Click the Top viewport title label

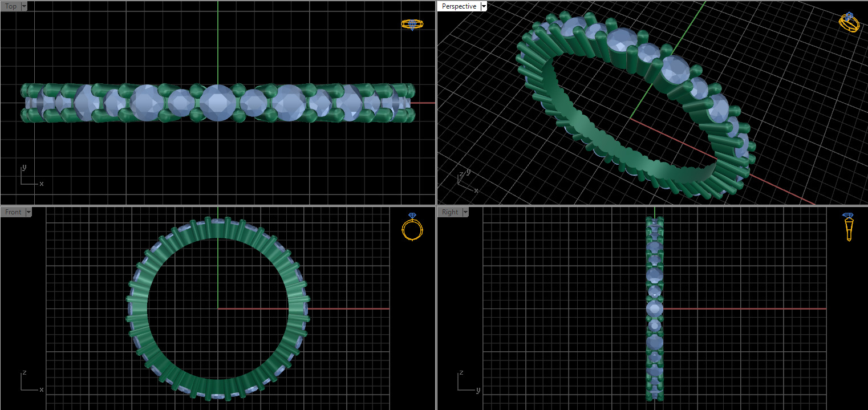[x=11, y=6]
